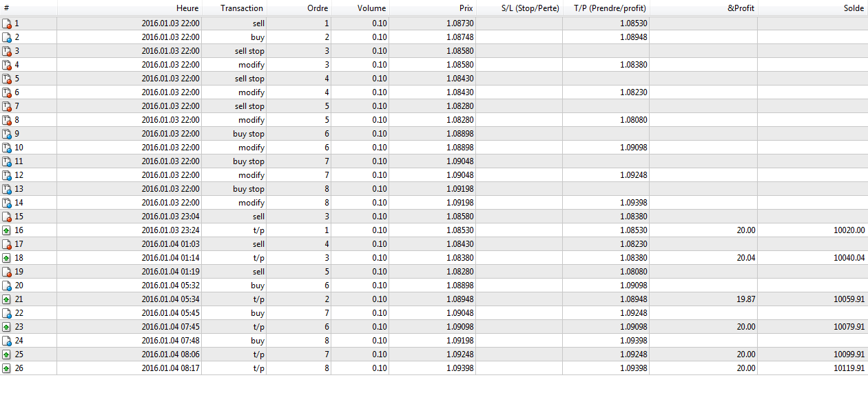Click the Ordre column header

point(318,8)
